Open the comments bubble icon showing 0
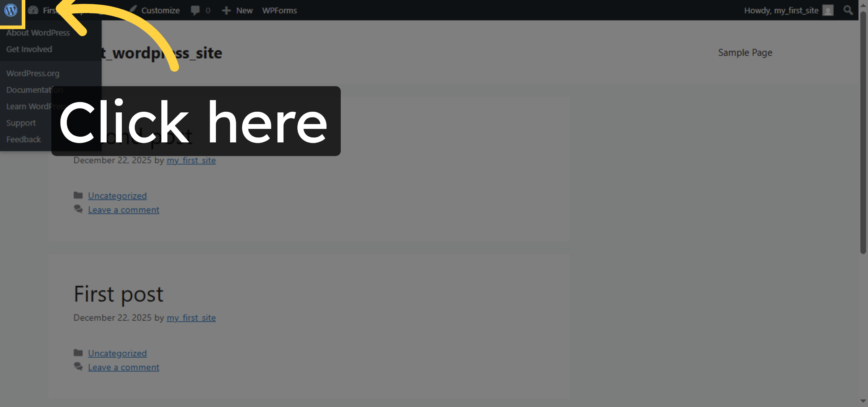 pyautogui.click(x=195, y=10)
